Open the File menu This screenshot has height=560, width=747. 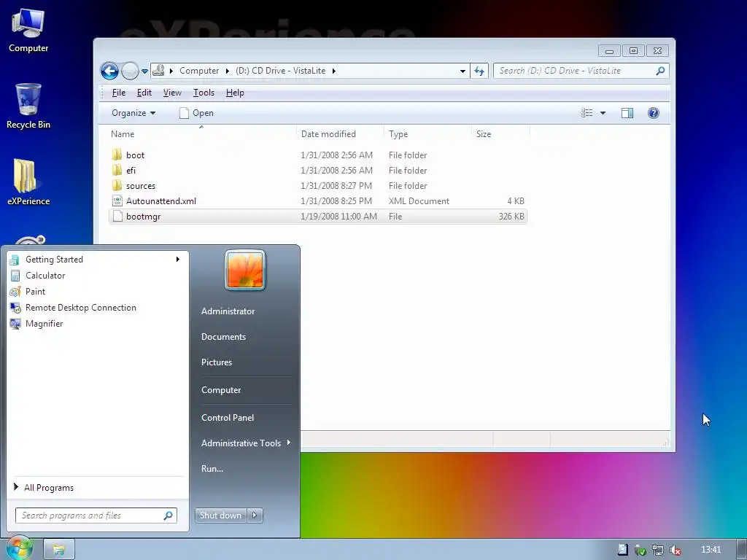click(x=119, y=93)
